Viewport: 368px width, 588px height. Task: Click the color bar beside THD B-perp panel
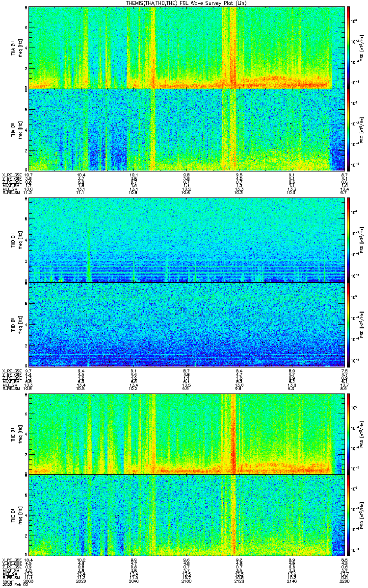click(348, 239)
